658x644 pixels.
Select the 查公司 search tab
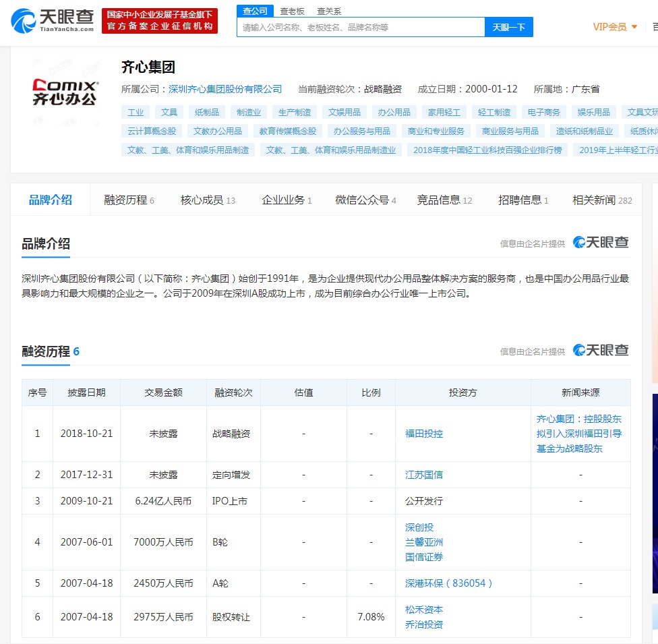tap(255, 11)
